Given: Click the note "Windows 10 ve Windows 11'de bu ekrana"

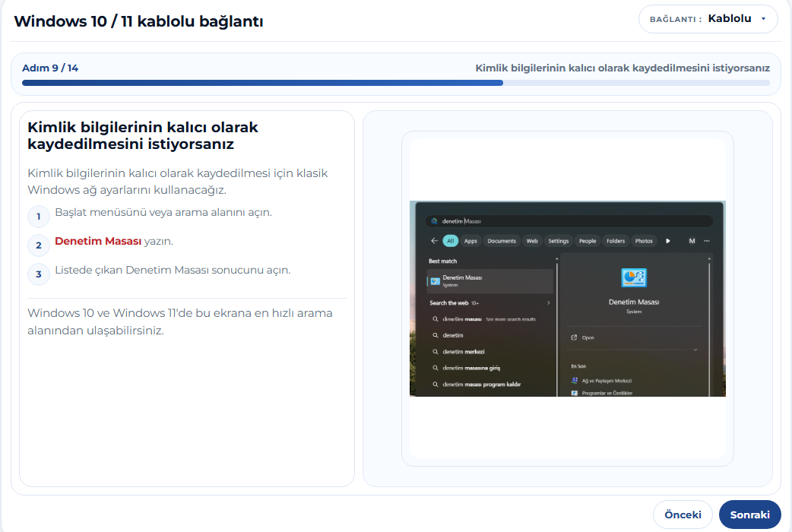Looking at the screenshot, I should (x=180, y=321).
